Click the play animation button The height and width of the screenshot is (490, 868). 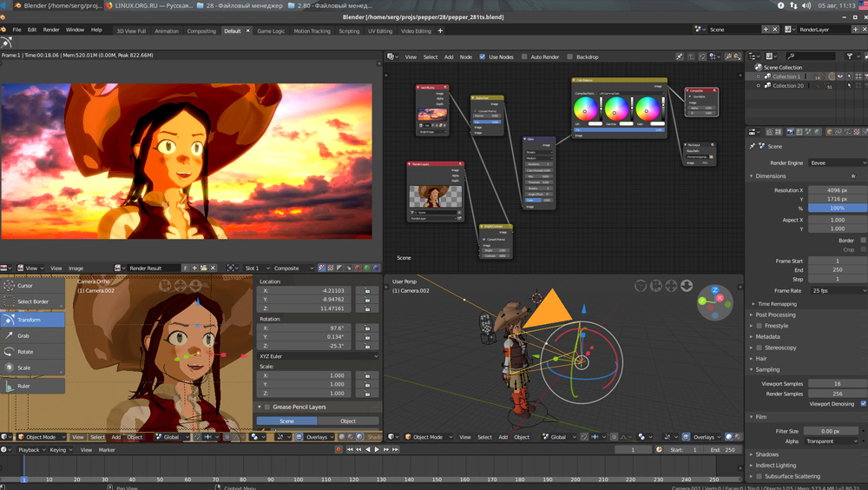377,449
